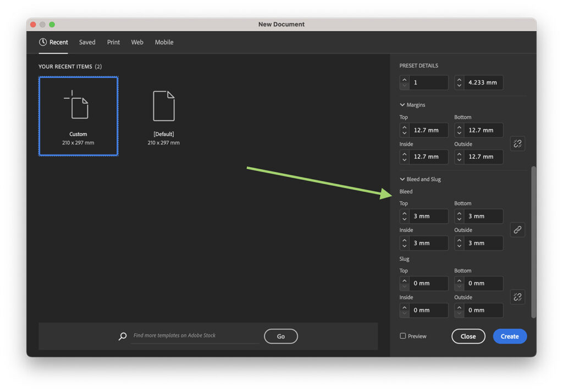The image size is (563, 392).
Task: Open the Mobile tab
Action: tap(164, 42)
